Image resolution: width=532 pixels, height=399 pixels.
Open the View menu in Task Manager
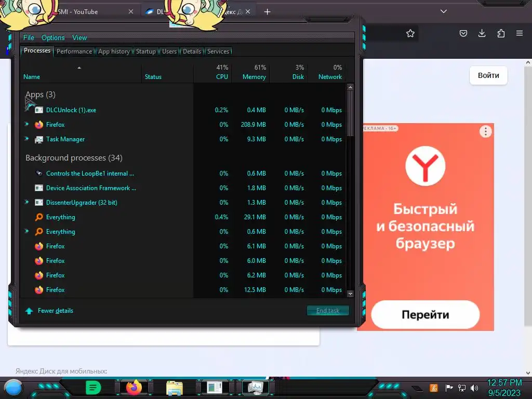[x=79, y=37]
